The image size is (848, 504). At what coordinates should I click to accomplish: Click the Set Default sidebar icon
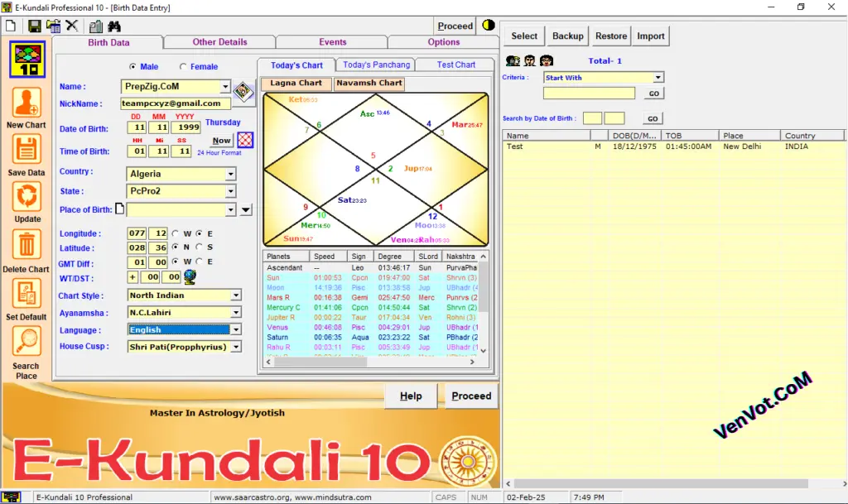(26, 295)
